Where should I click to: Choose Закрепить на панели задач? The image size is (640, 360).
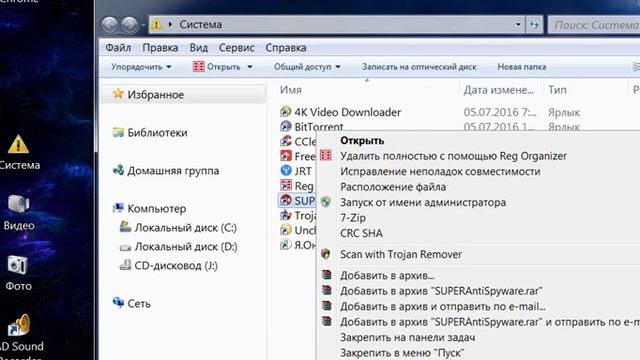click(x=407, y=338)
